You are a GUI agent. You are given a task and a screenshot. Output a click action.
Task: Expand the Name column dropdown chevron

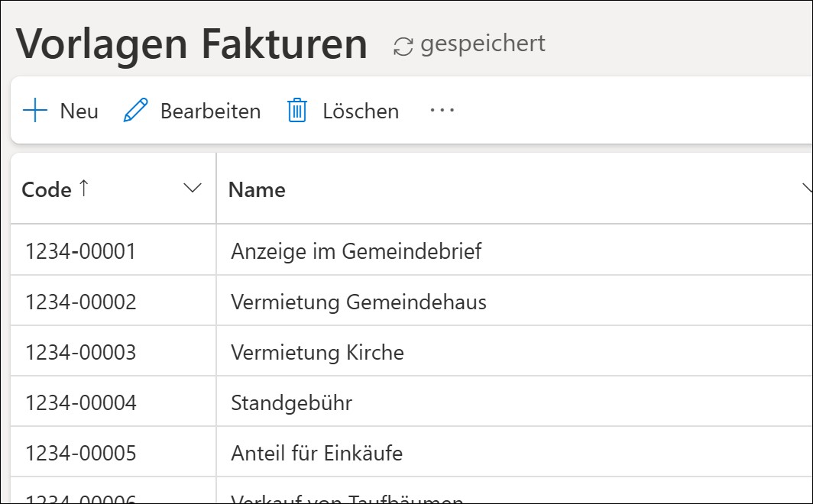click(x=807, y=189)
